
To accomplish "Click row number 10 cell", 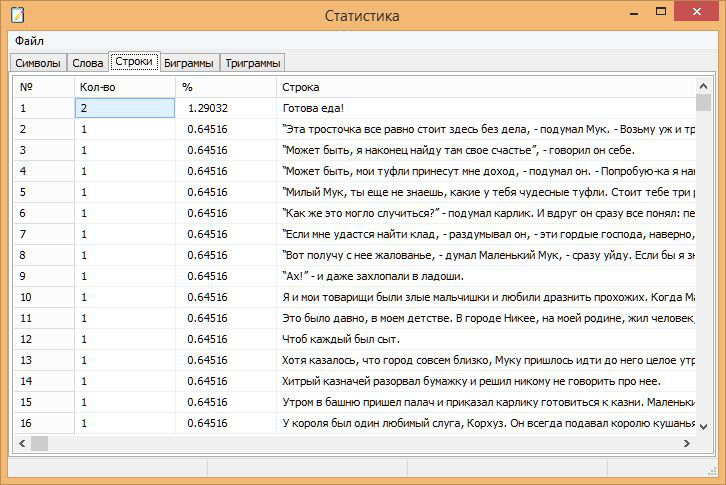I will [44, 297].
